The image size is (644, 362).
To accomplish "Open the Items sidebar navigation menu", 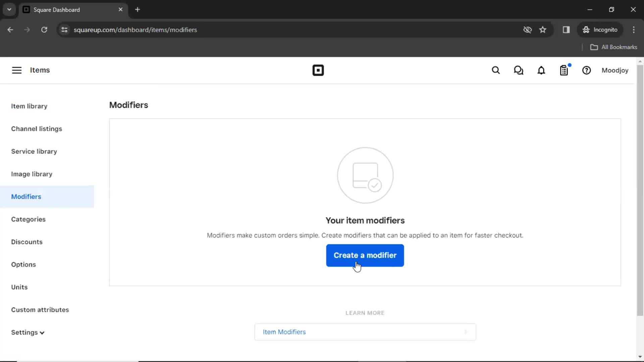I will [16, 70].
